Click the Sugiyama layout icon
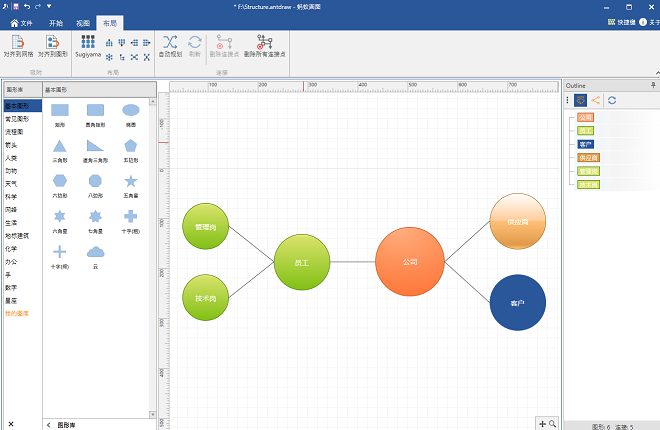 tap(87, 46)
